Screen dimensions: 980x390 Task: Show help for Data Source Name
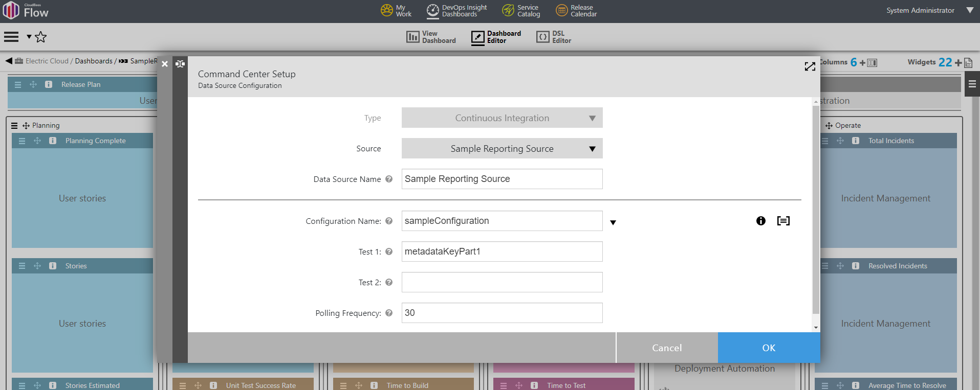point(389,179)
